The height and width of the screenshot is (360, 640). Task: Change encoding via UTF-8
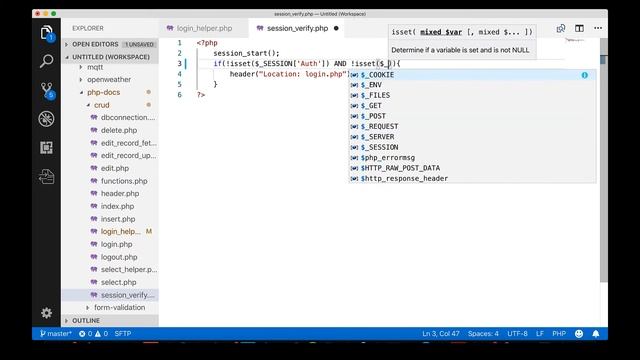pyautogui.click(x=517, y=333)
